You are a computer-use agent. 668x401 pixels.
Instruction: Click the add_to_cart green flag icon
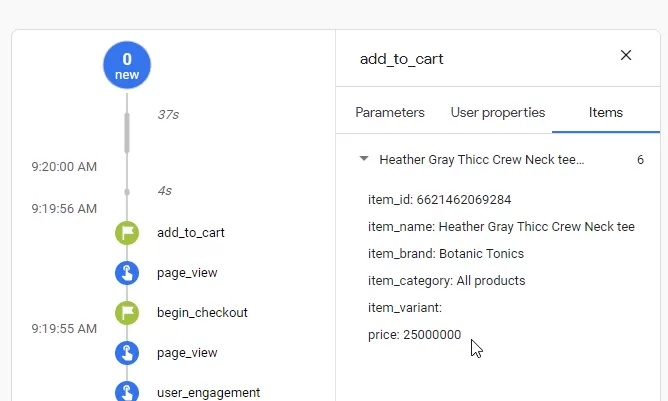point(127,233)
